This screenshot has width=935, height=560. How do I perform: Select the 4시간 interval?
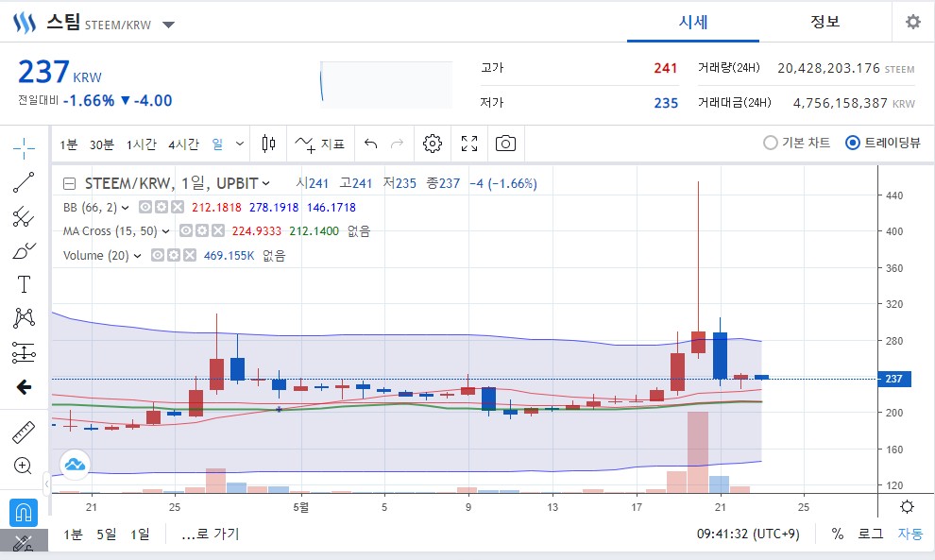click(x=183, y=144)
